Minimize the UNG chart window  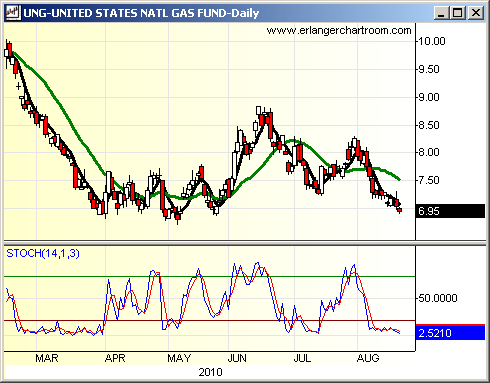coord(442,13)
